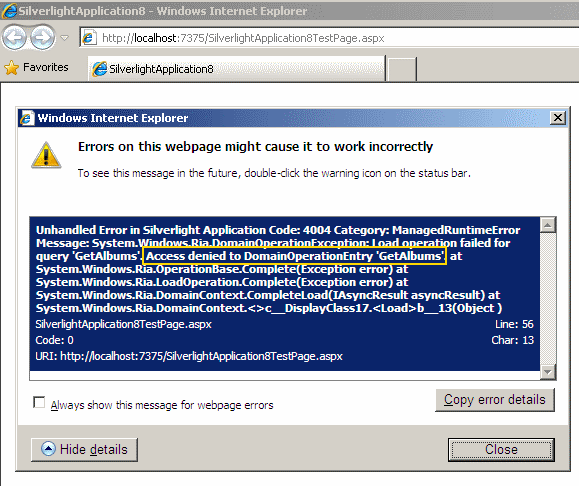
Task: Click the 'Code: 0' entry
Action: pos(54,340)
